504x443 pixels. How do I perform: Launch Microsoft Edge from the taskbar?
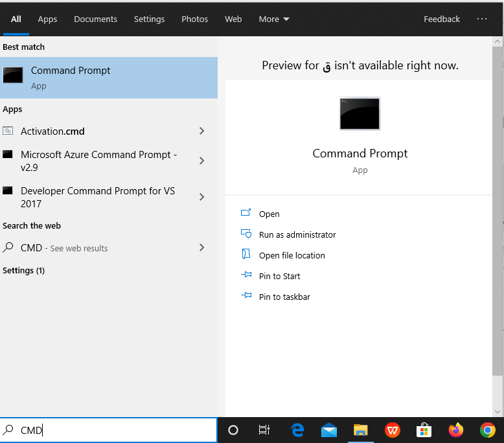tap(297, 430)
